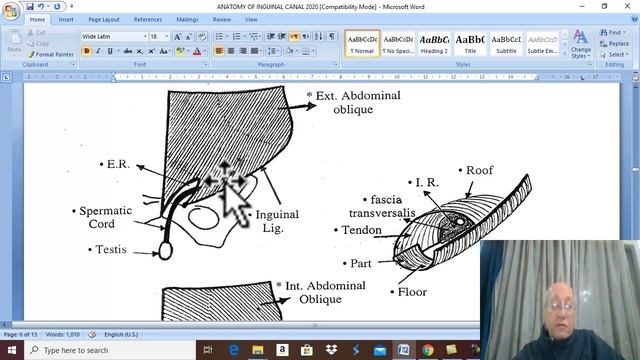The image size is (640, 360).
Task: Apply superscript formatting
Action: (151, 51)
